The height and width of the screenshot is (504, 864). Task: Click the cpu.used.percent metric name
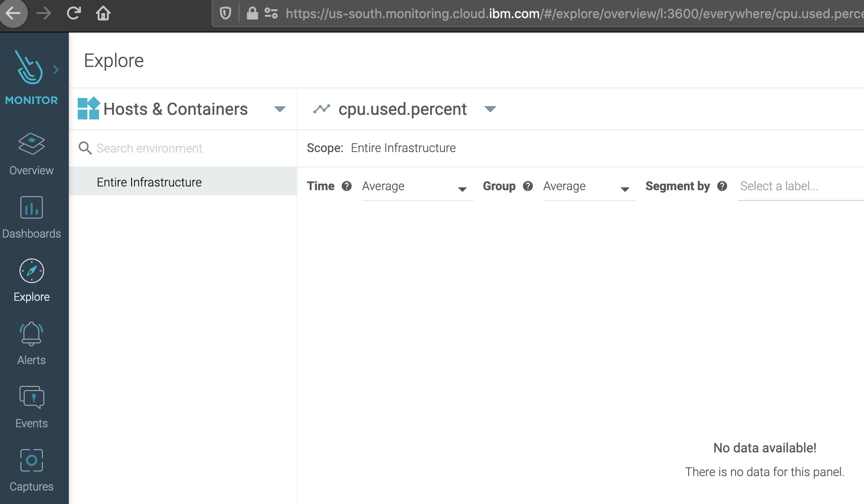[x=402, y=109]
